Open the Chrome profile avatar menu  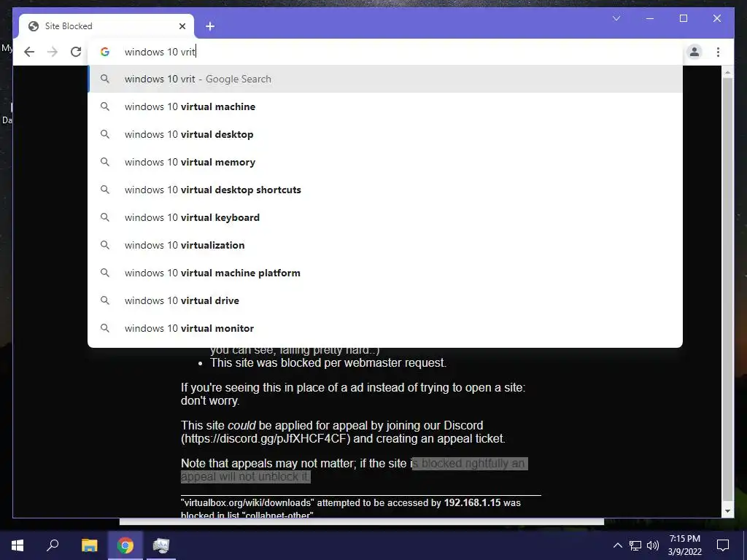point(694,52)
